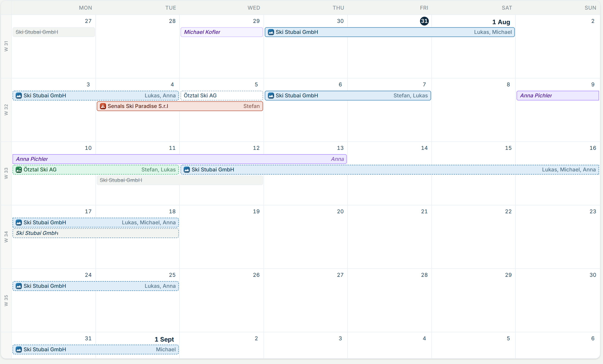Click mountain icon on Ski Stubai GmbH event Thursday 6
Screen dimensions: 603x364
pos(271,95)
